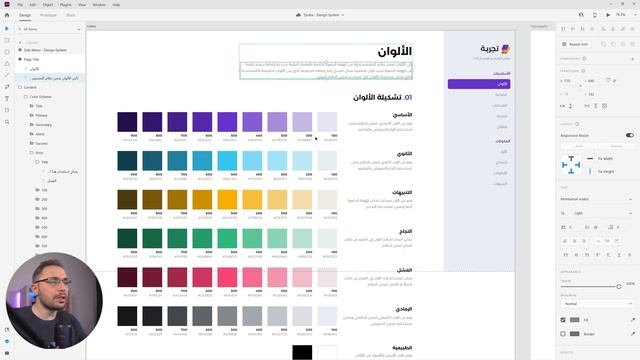
Task: Click the center-align text icon
Action: click(x=575, y=241)
